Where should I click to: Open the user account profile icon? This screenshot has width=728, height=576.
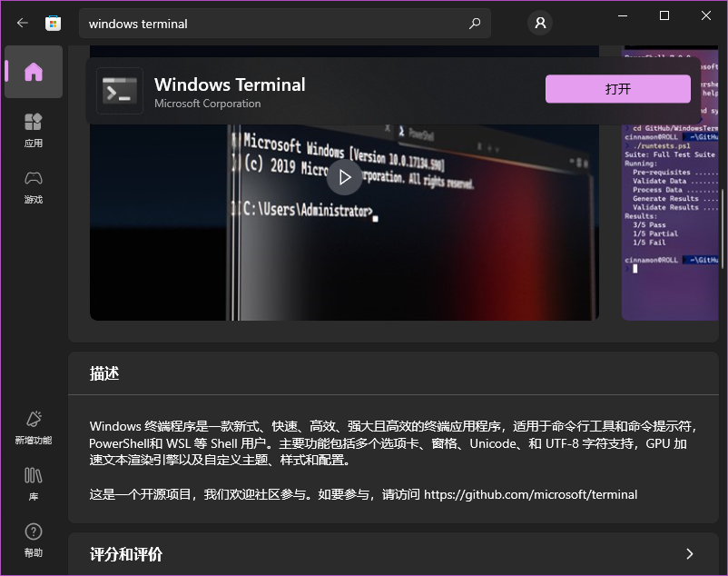pyautogui.click(x=540, y=23)
